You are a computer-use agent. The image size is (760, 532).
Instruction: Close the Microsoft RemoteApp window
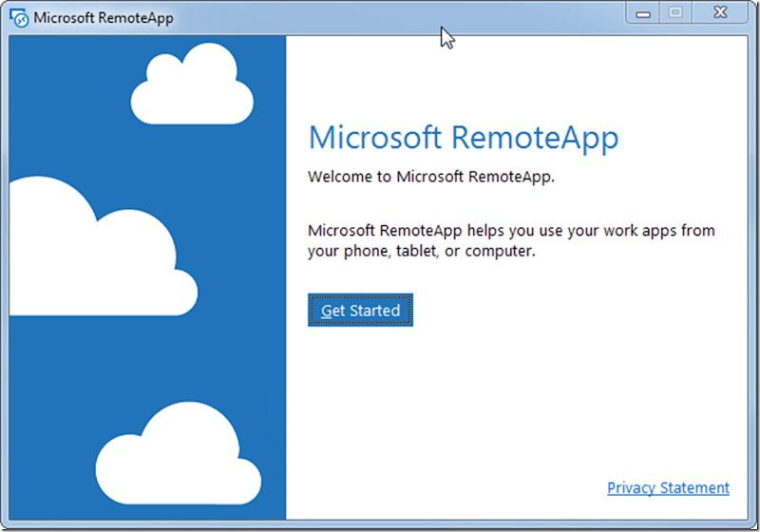(x=720, y=12)
